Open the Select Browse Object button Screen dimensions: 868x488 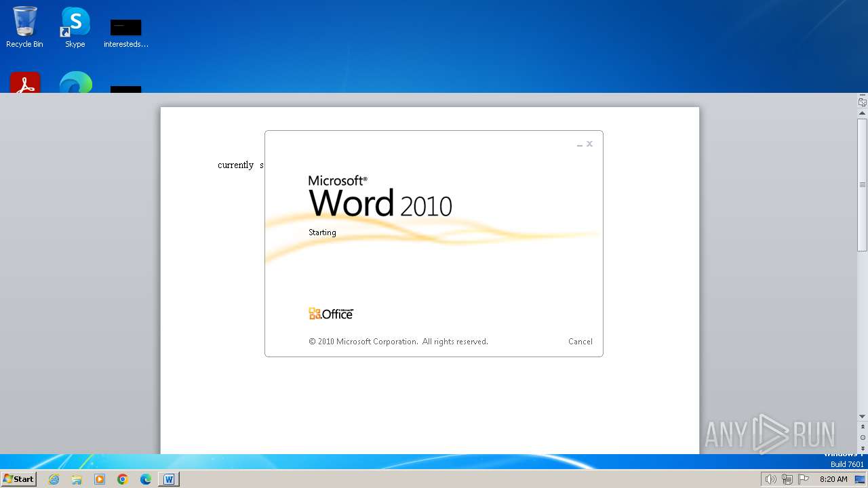pos(863,438)
